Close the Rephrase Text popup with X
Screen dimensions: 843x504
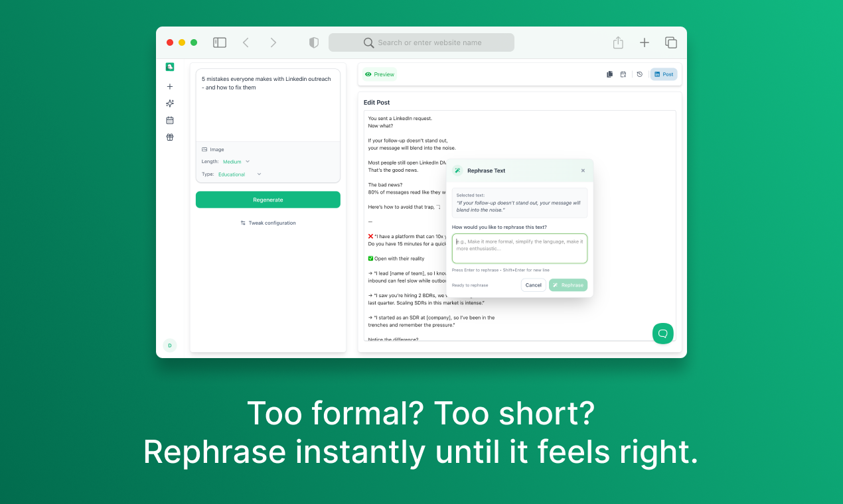pyautogui.click(x=583, y=170)
